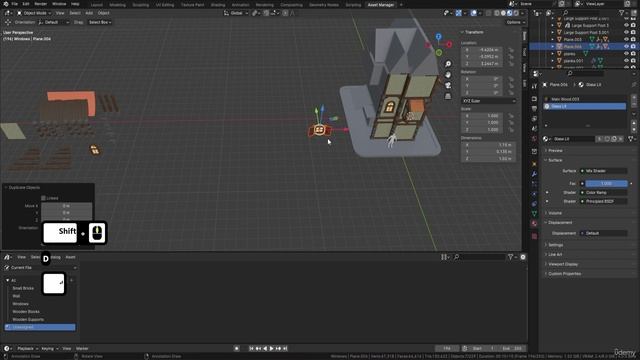Switch to the Modeling workspace tab
Image resolution: width=640 pixels, height=360 pixels.
pyautogui.click(x=118, y=5)
